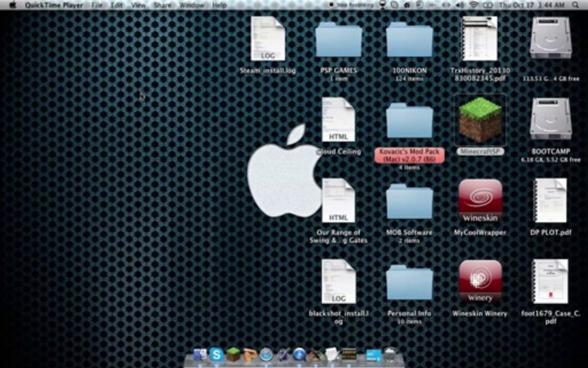Select the MyCoolWrapper Wineskin app
The width and height of the screenshot is (588, 368).
click(x=480, y=200)
